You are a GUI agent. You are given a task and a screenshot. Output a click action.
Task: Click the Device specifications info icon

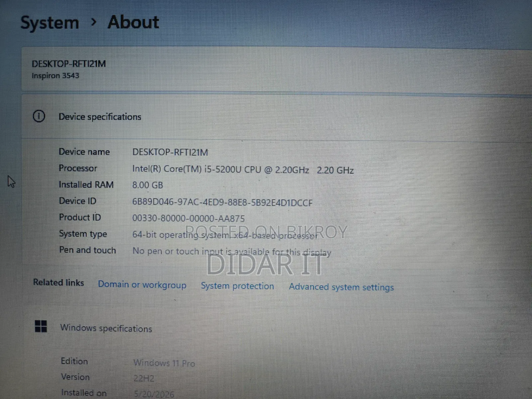point(39,116)
